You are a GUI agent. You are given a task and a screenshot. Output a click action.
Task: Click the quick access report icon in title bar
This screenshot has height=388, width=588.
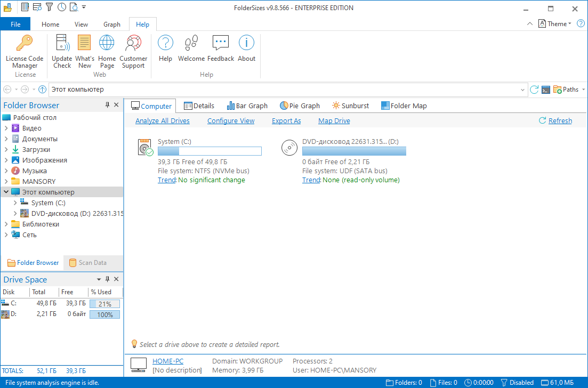pyautogui.click(x=25, y=7)
